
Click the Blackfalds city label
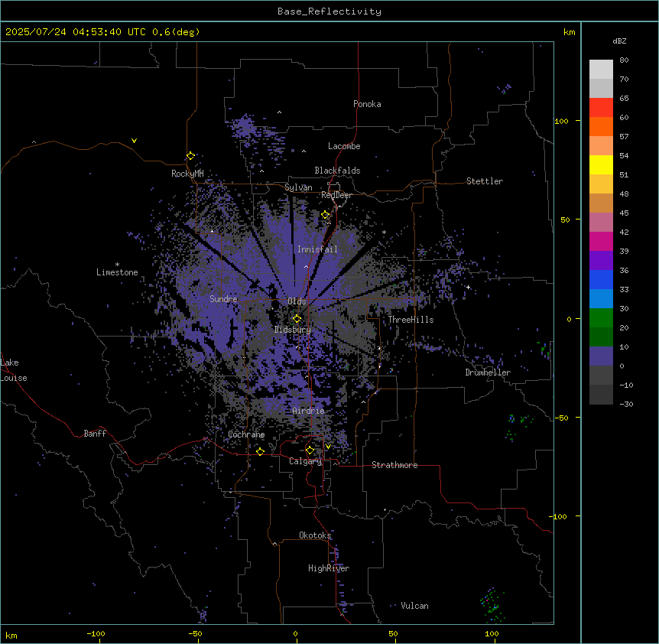click(x=337, y=171)
